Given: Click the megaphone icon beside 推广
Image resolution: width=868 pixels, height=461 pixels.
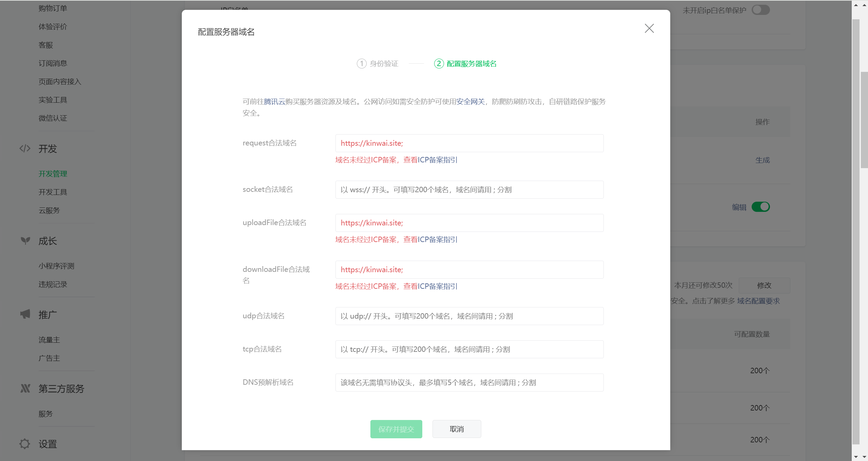Looking at the screenshot, I should pos(25,314).
